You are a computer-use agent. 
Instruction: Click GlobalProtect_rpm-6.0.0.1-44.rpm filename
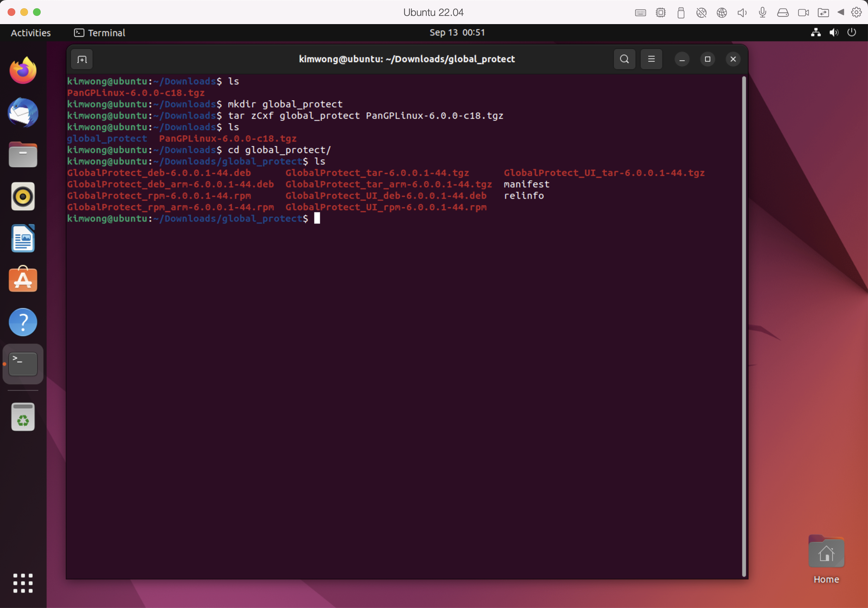pyautogui.click(x=159, y=196)
